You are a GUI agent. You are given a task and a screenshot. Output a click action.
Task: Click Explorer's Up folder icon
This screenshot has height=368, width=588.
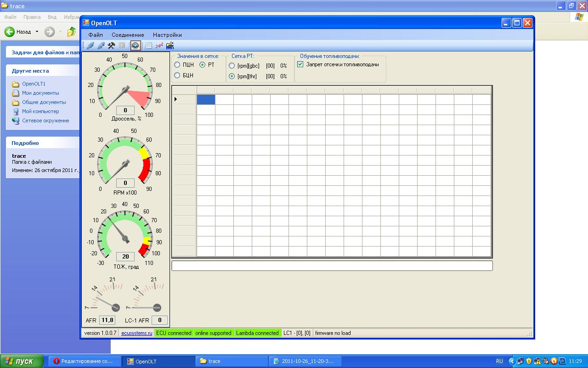click(72, 32)
